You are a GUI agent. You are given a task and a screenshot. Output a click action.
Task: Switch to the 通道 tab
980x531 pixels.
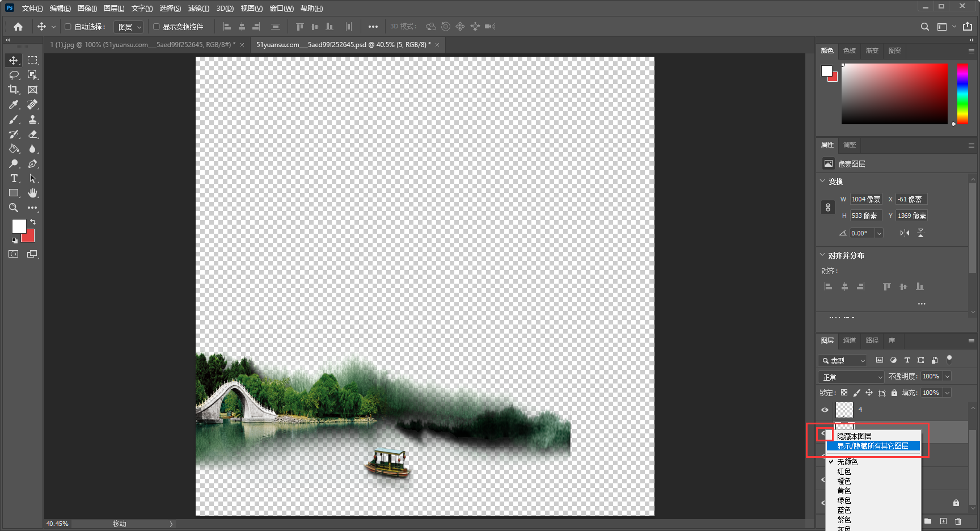849,340
